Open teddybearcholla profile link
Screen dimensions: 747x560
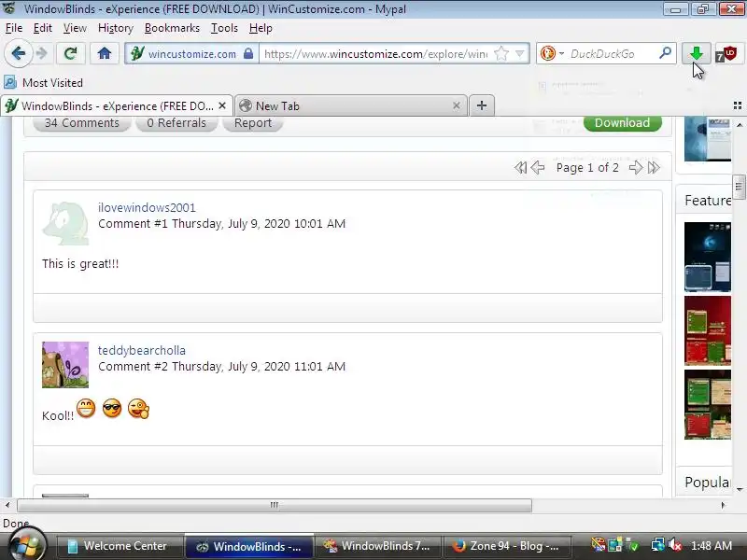point(142,351)
